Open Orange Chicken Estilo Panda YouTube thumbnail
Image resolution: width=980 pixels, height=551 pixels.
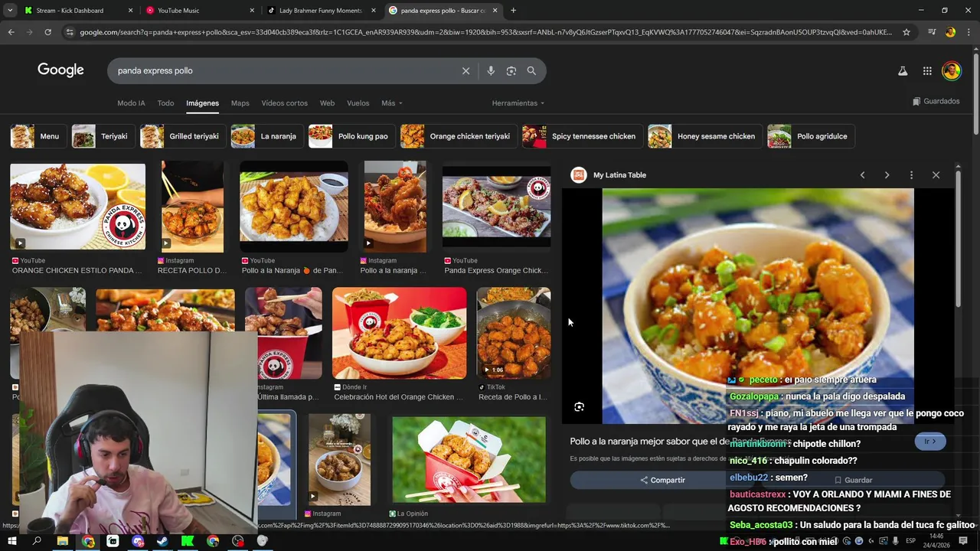coord(77,207)
